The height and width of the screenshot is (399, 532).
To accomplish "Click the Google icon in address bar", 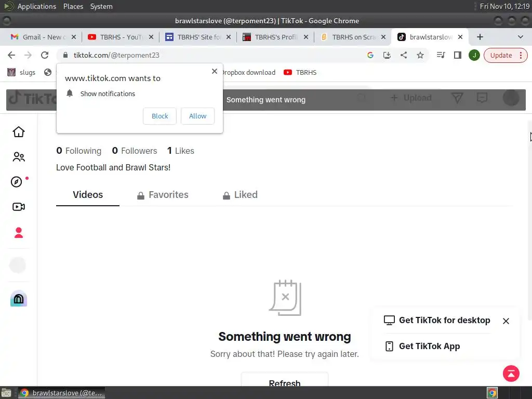I will coord(370,55).
